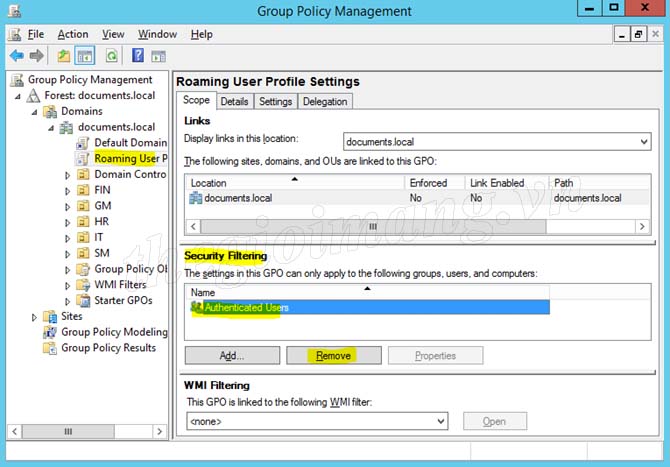
Task: Click the Group Policy Objects container icon
Action: [83, 269]
